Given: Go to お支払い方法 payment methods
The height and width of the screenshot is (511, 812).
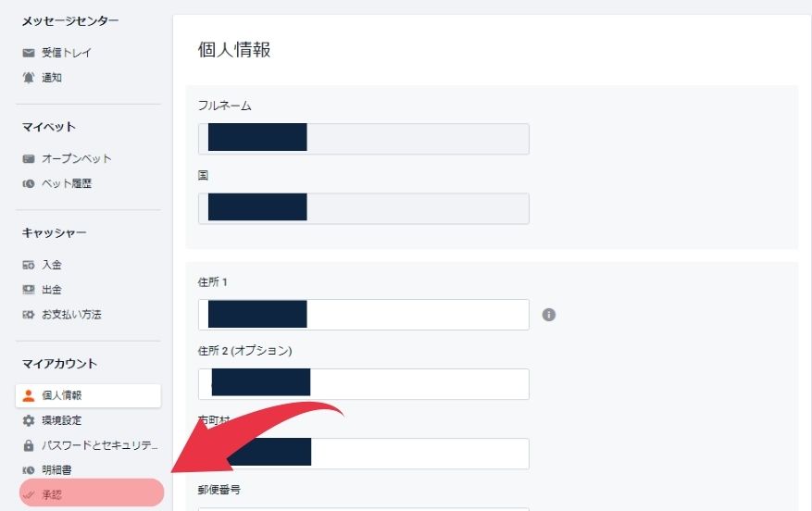Looking at the screenshot, I should point(71,315).
